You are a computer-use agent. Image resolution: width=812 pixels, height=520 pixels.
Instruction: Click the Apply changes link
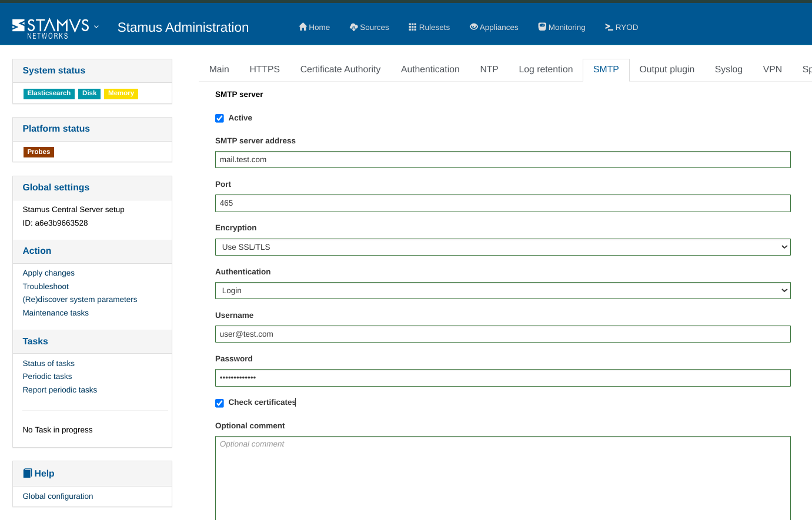tap(49, 273)
